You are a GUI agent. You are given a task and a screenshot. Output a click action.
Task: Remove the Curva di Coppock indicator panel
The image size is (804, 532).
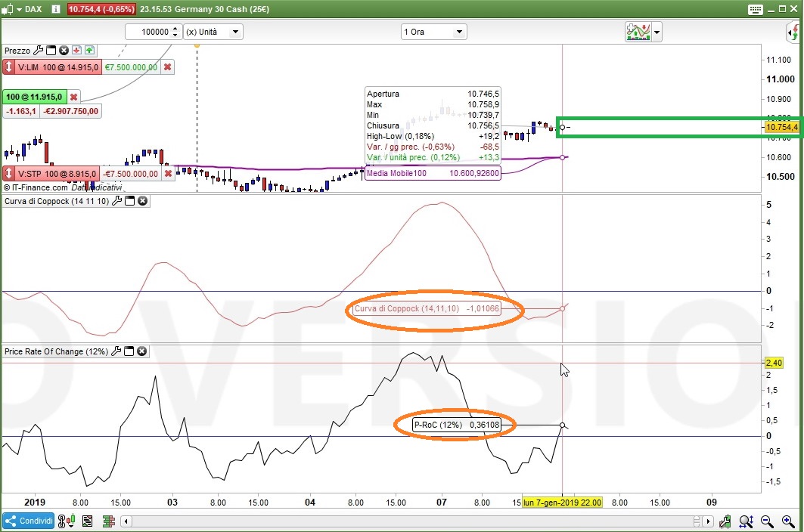point(142,201)
